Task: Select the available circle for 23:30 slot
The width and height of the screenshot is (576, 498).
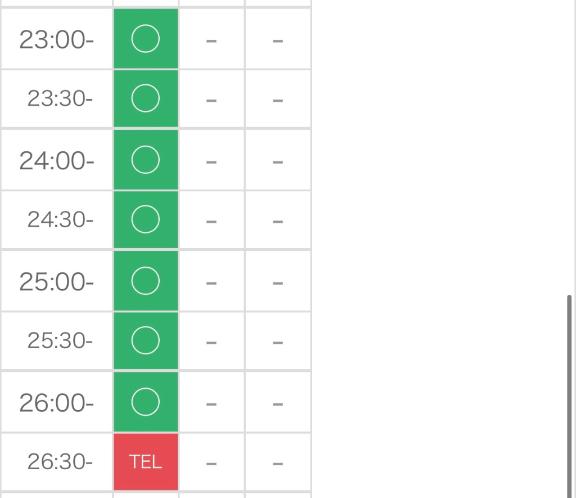Action: click(146, 98)
